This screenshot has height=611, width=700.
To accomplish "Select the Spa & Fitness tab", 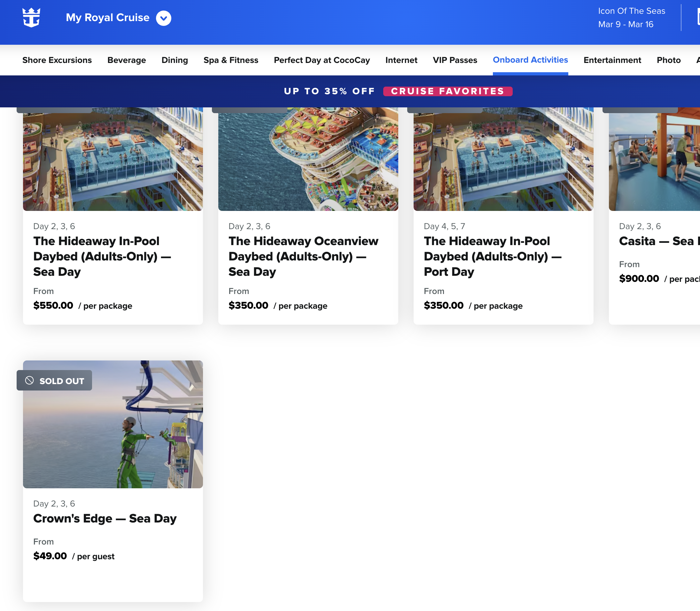I will point(231,60).
